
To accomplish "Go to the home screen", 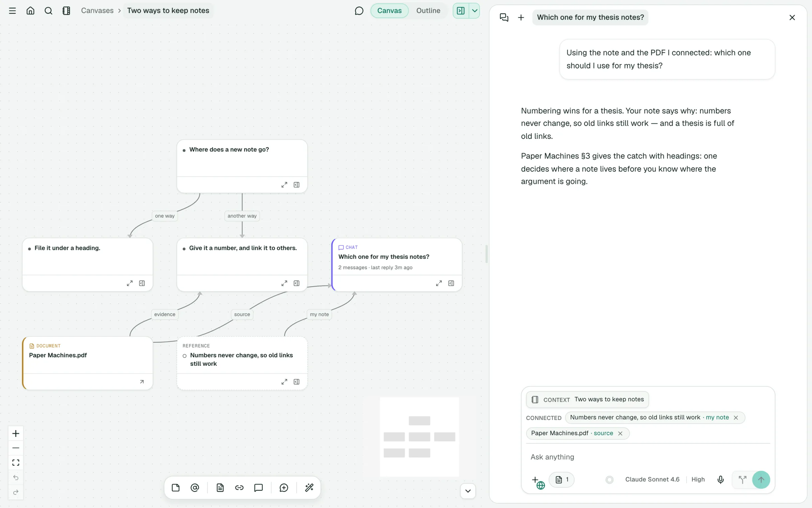I will click(x=30, y=10).
